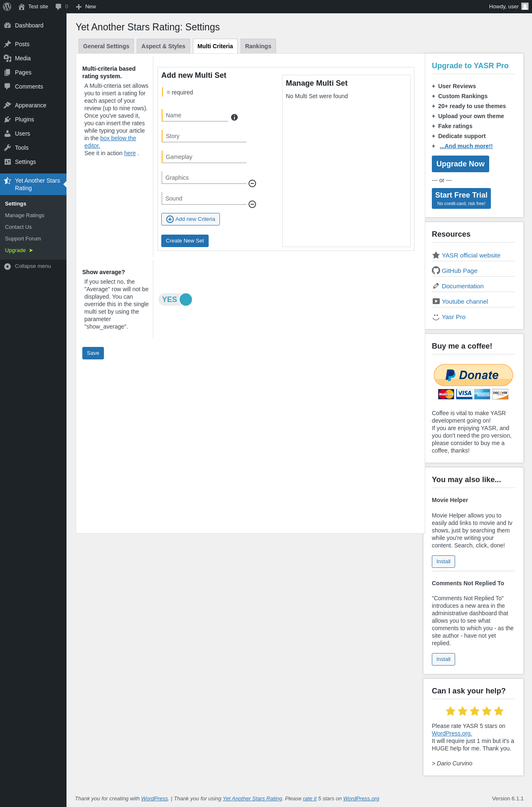Switch to General Settings tab
This screenshot has width=532, height=807.
click(106, 46)
